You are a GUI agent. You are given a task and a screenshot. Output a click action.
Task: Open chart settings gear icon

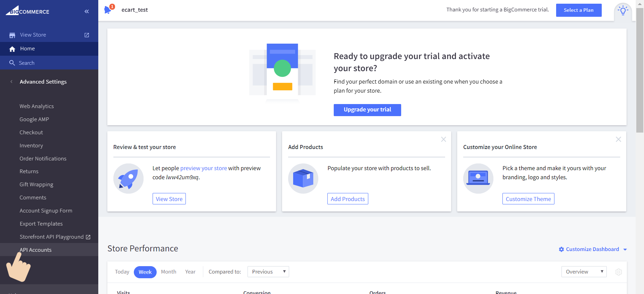point(619,272)
